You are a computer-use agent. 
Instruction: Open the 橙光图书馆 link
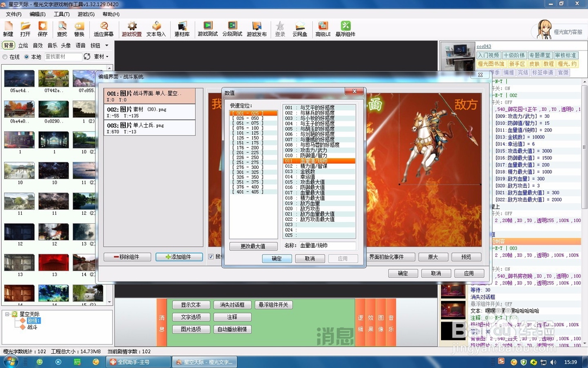click(x=491, y=64)
